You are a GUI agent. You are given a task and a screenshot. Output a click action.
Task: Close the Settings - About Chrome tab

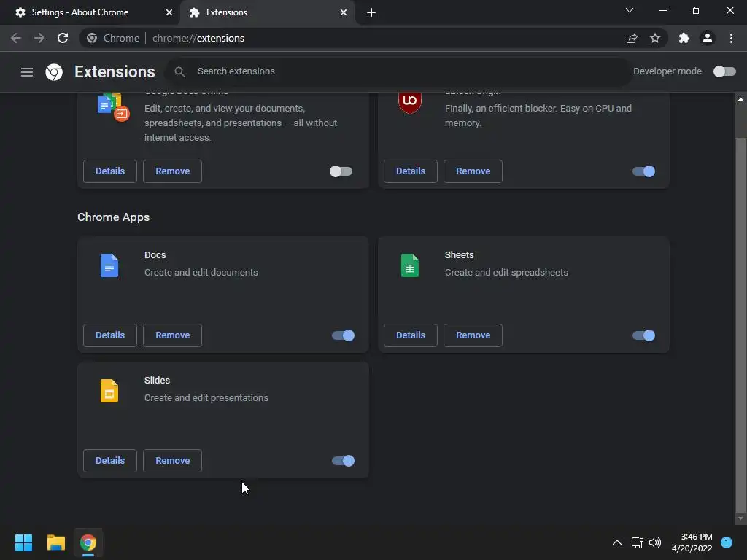coord(169,12)
